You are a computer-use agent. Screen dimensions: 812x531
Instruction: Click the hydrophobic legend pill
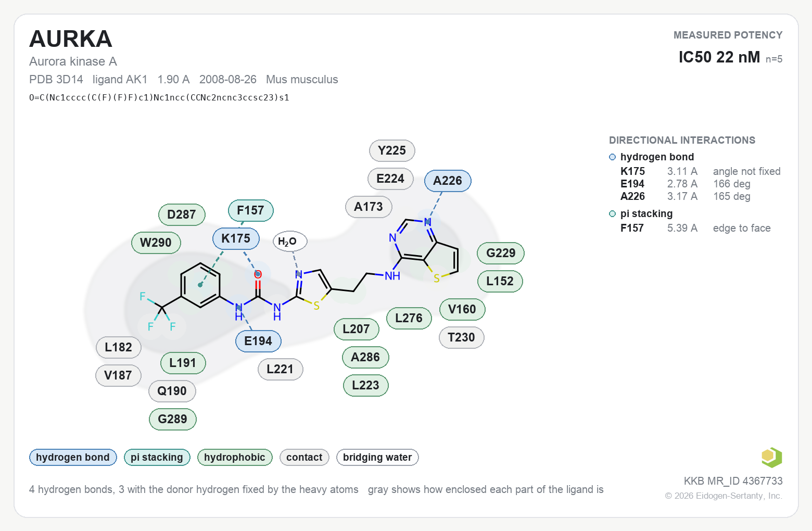pyautogui.click(x=235, y=457)
